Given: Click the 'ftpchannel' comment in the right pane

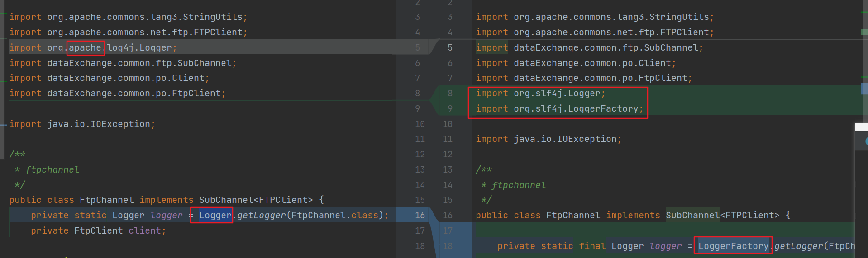Looking at the screenshot, I should [519, 185].
